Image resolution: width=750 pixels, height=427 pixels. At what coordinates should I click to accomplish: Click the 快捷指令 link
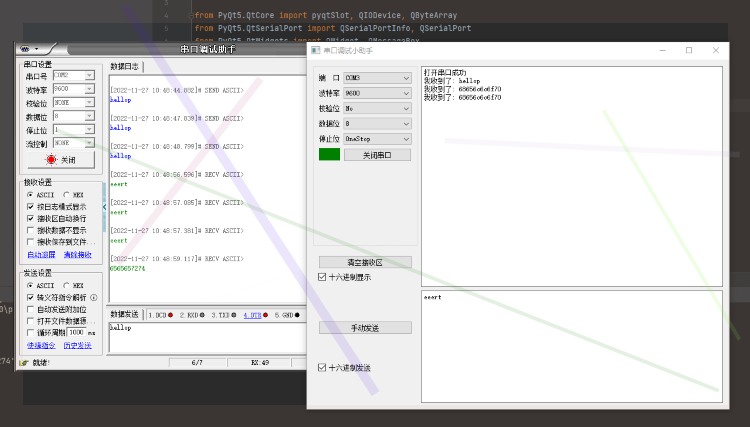click(42, 345)
